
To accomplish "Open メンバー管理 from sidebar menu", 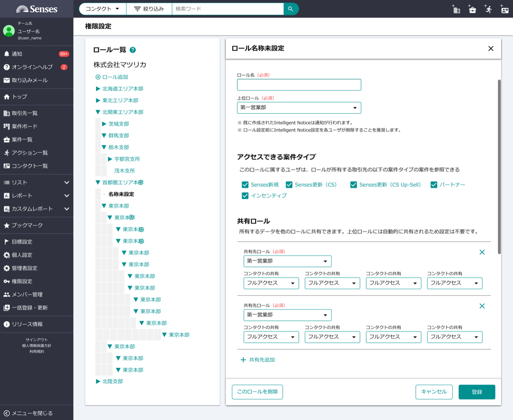I will click(x=27, y=294).
